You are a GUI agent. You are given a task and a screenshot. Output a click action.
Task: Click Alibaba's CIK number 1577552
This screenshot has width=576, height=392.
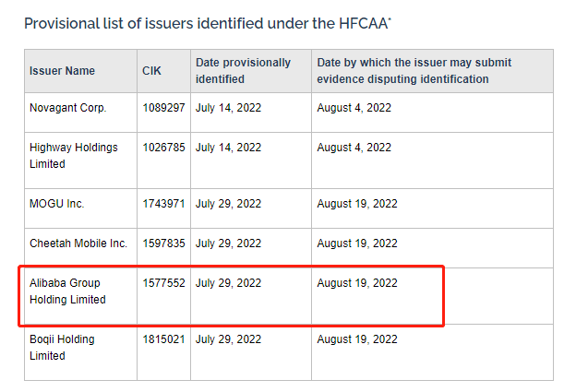pyautogui.click(x=163, y=283)
